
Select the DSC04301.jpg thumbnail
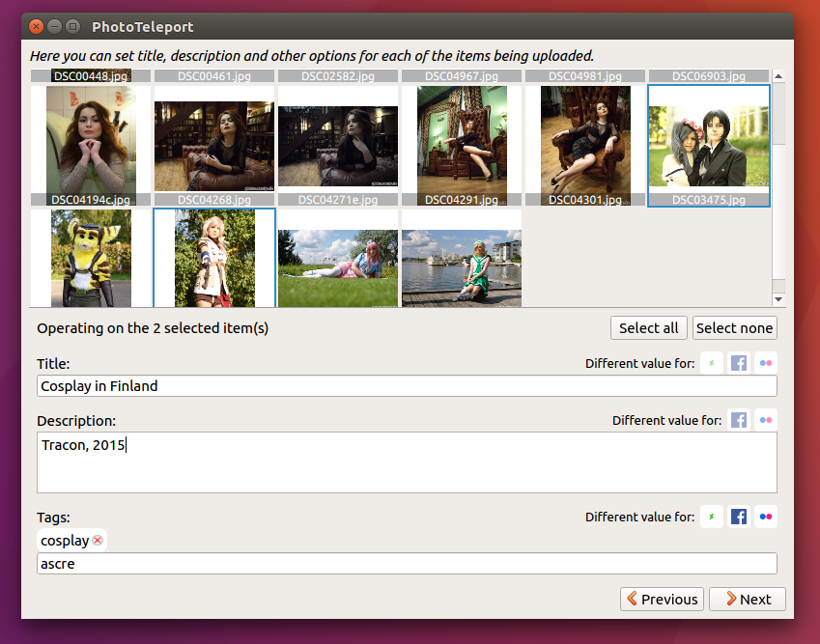pyautogui.click(x=585, y=146)
